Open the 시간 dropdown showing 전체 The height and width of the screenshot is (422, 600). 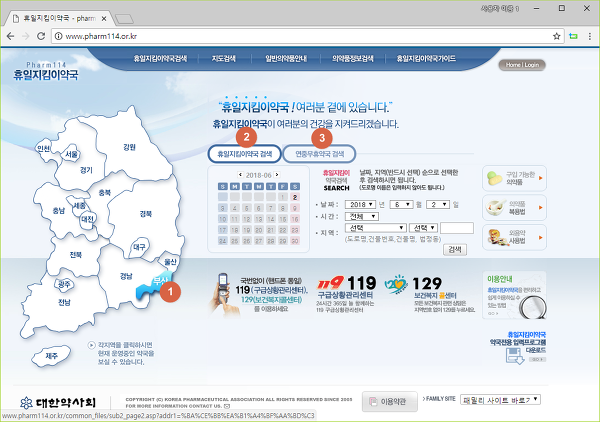[362, 217]
